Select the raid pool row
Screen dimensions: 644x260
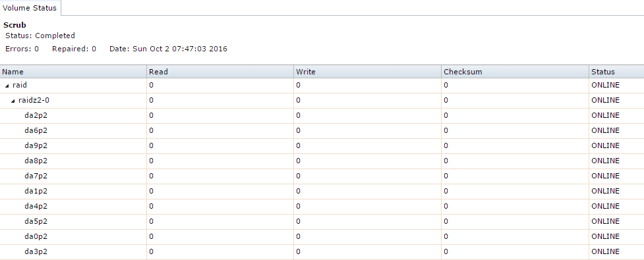[322, 86]
